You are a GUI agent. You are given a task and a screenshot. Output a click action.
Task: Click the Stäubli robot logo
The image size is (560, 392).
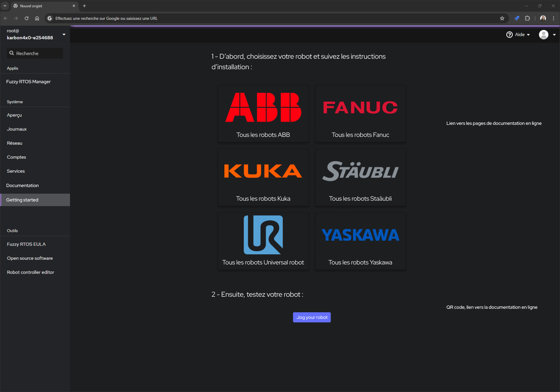point(360,171)
